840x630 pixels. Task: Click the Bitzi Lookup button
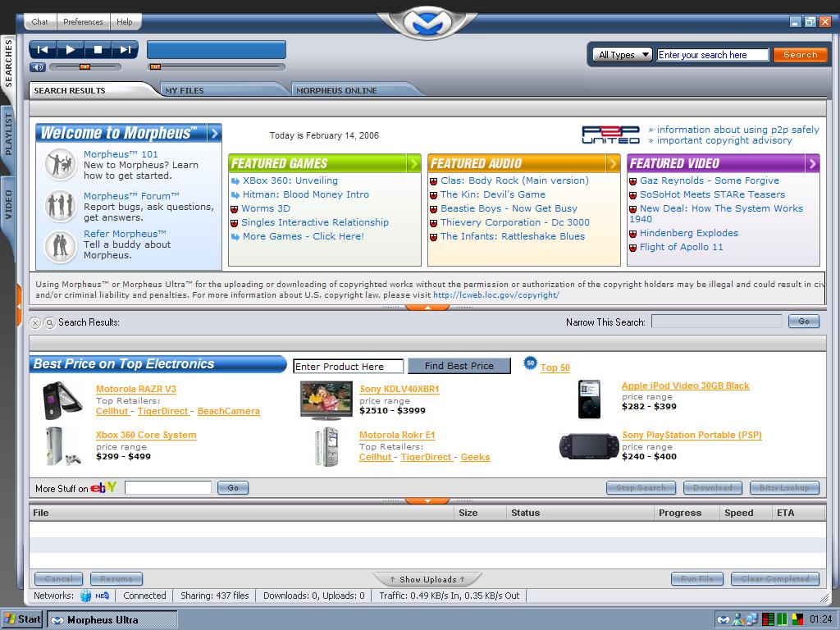(x=784, y=487)
